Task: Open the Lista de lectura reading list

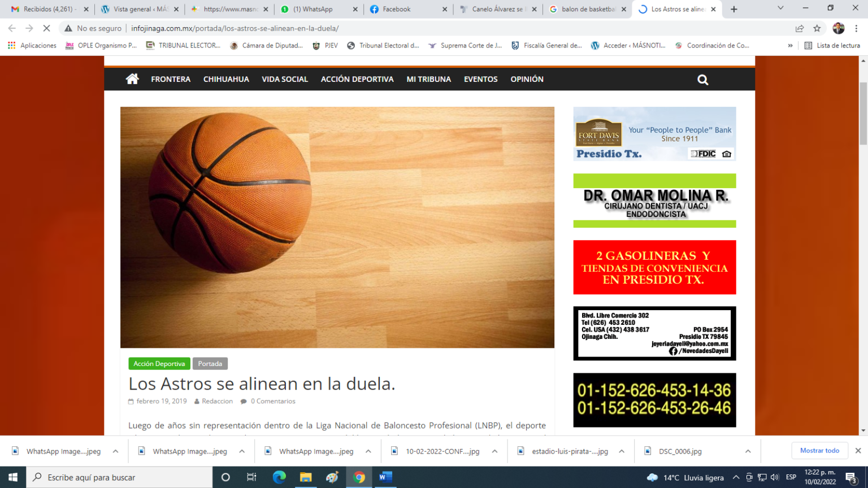Action: click(x=832, y=45)
